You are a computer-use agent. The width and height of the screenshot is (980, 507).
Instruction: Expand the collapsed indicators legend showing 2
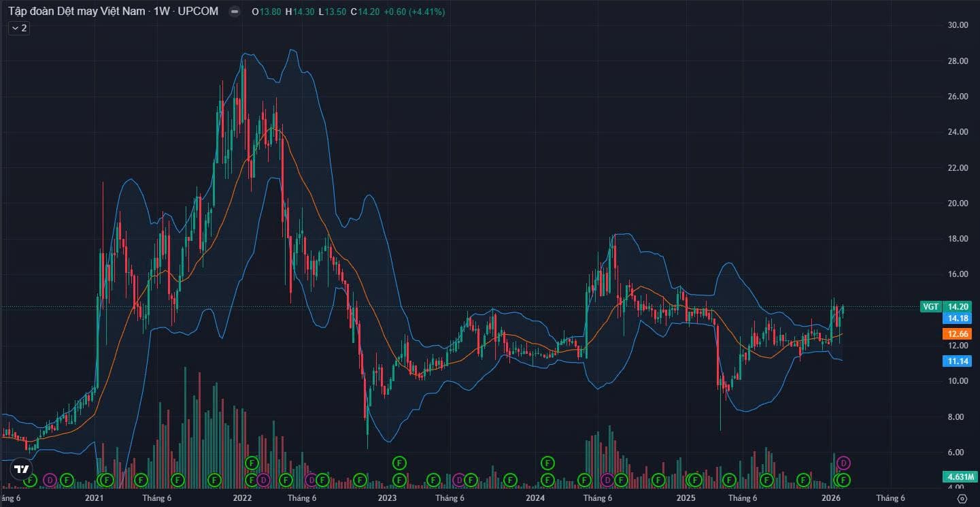tap(18, 28)
